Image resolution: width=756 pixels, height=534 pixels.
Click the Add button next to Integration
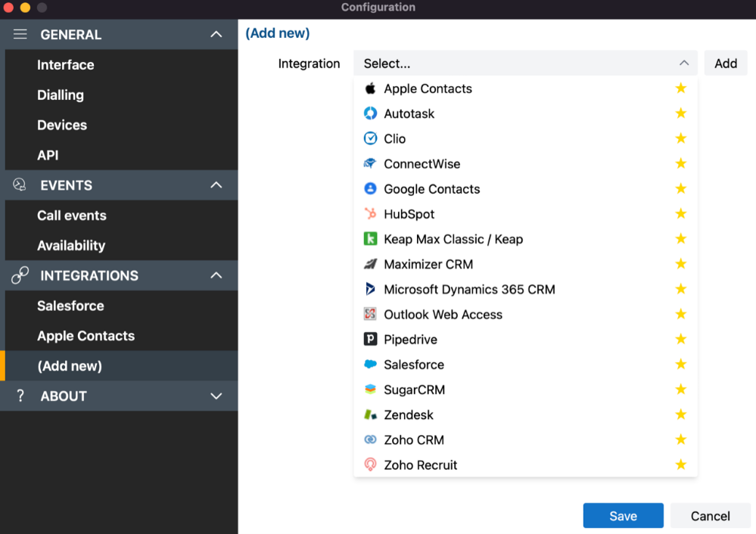(x=726, y=63)
